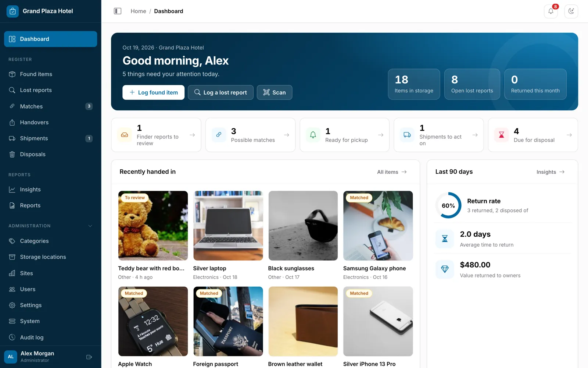588x368 pixels.
Task: Open Settings in sidebar
Action: coord(51,305)
